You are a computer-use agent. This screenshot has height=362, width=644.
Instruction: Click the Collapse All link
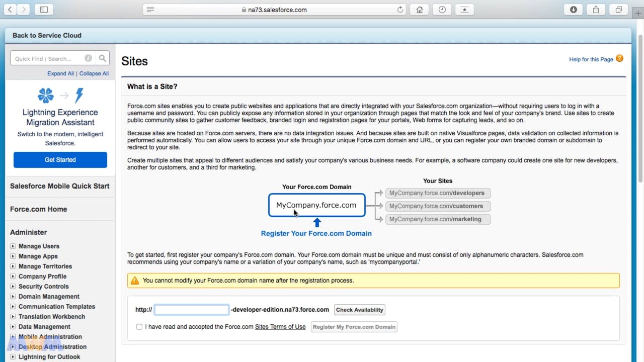94,73
